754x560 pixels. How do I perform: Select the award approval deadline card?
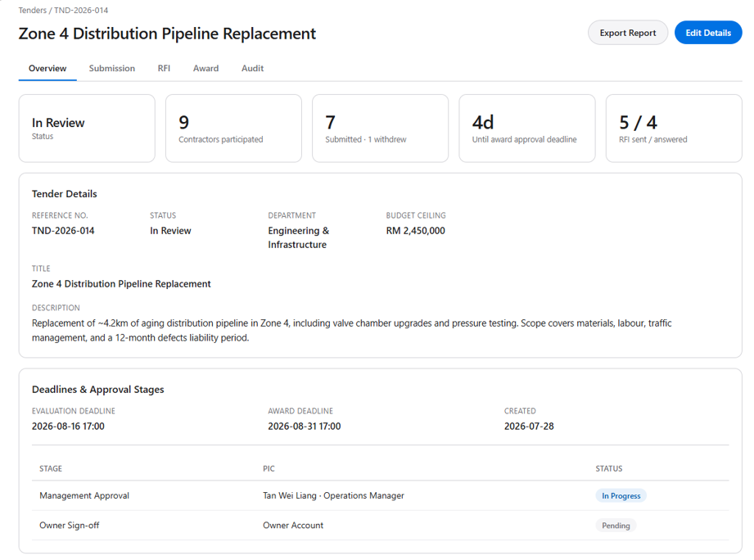527,129
